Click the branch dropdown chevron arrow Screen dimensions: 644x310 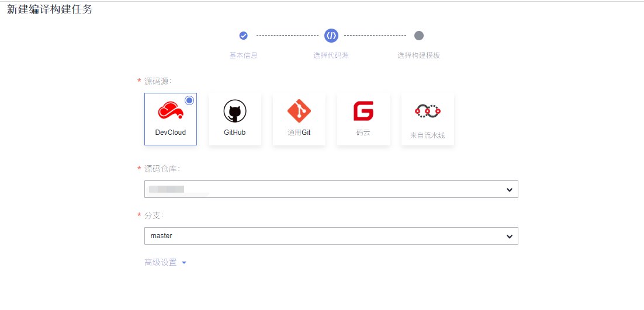click(x=510, y=236)
